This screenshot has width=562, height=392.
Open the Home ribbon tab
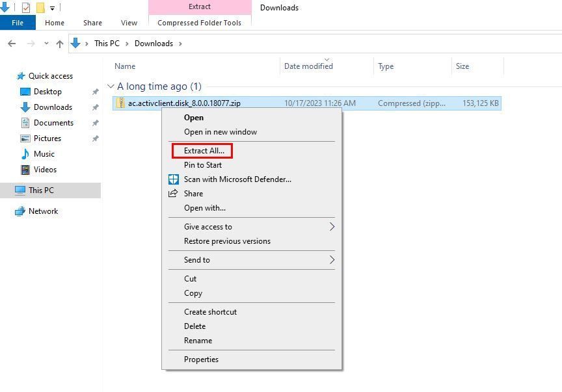(55, 23)
